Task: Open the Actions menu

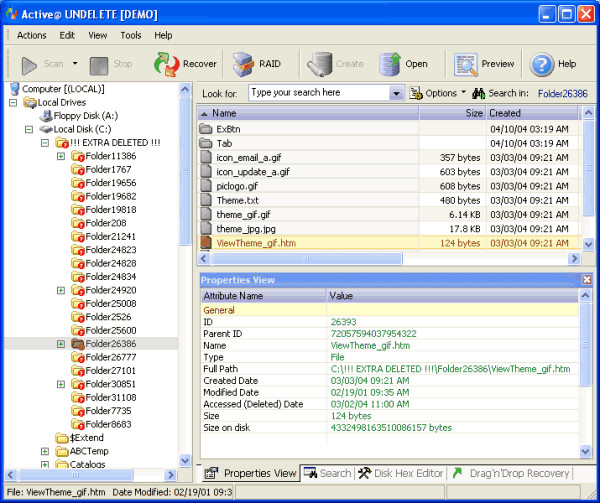Action: [x=31, y=35]
